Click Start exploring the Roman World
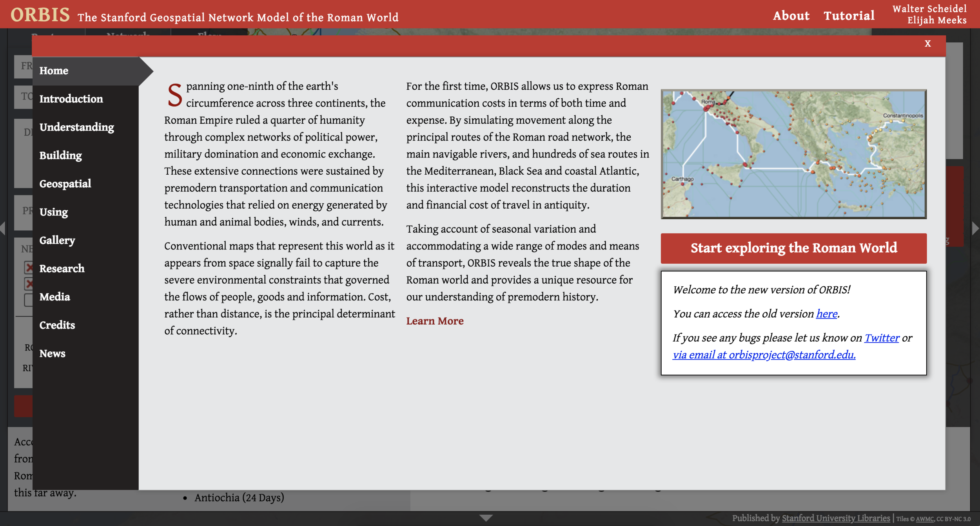This screenshot has width=980, height=526. point(793,248)
